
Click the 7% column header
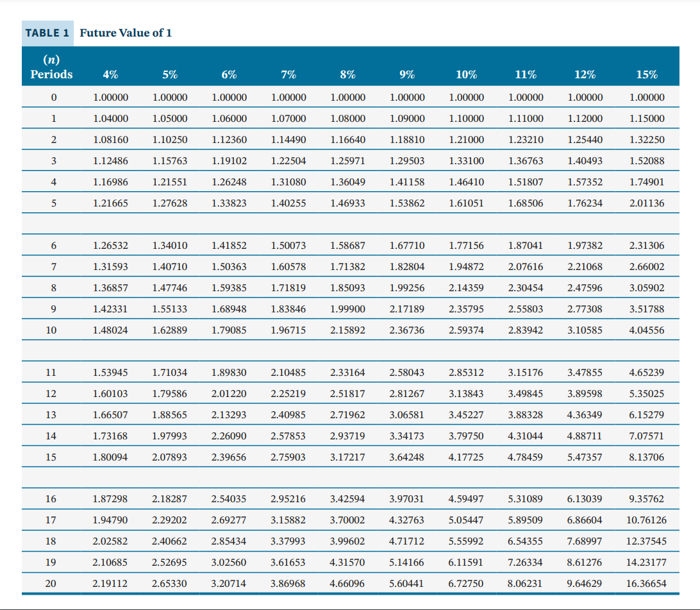288,74
